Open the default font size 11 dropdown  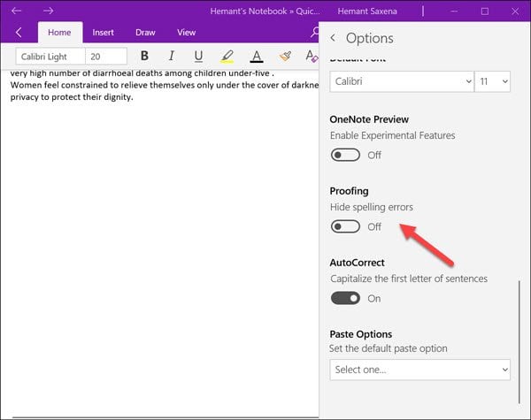pyautogui.click(x=492, y=81)
